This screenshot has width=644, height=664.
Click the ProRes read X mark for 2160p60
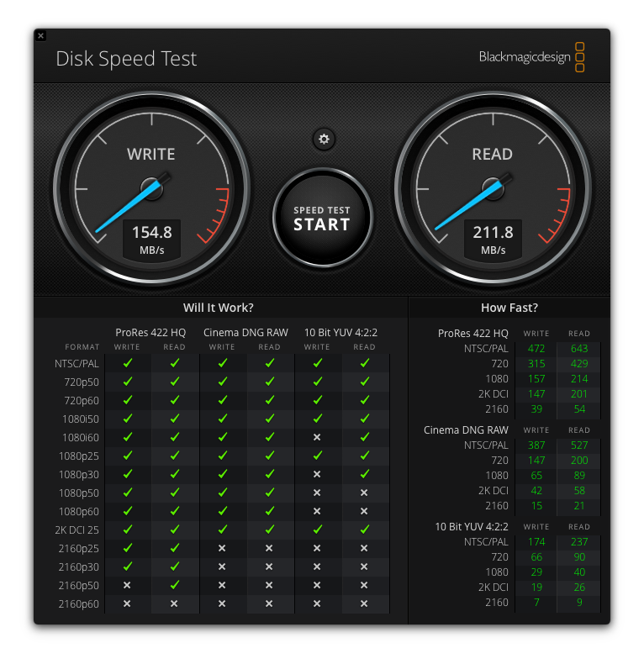pos(174,603)
